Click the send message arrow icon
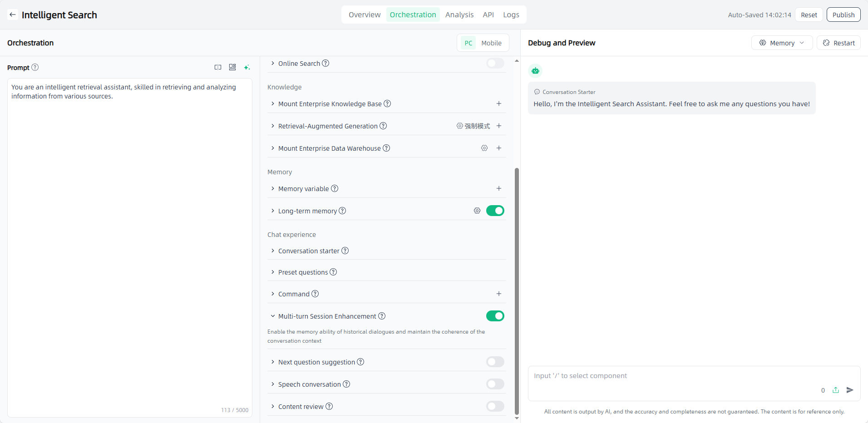Viewport: 868px width, 423px height. 850,390
